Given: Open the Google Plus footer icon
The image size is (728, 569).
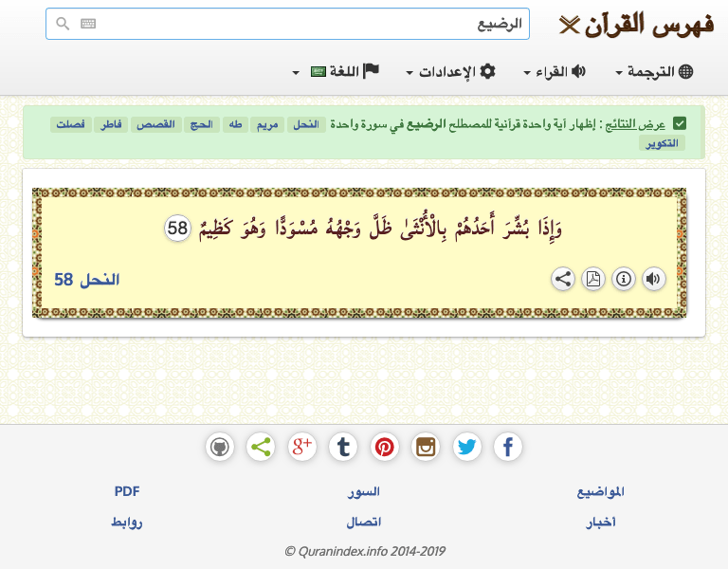Looking at the screenshot, I should pyautogui.click(x=301, y=448).
